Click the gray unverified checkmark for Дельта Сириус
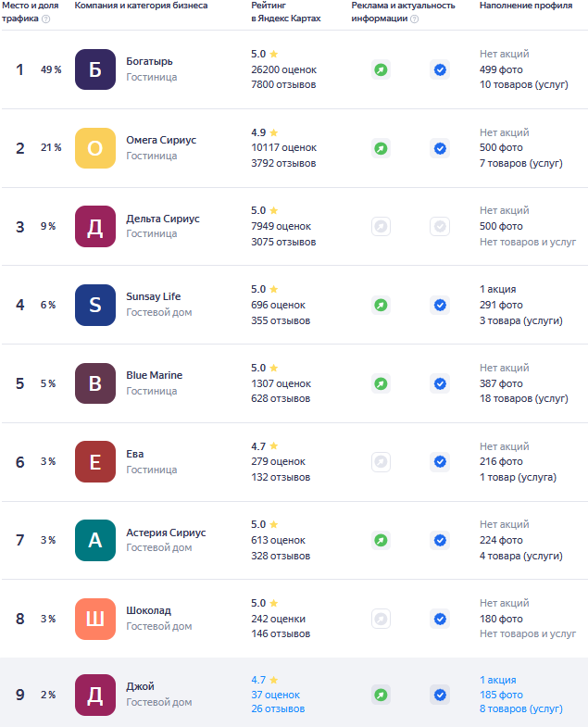Screen dimensions: 588x727 tap(440, 227)
